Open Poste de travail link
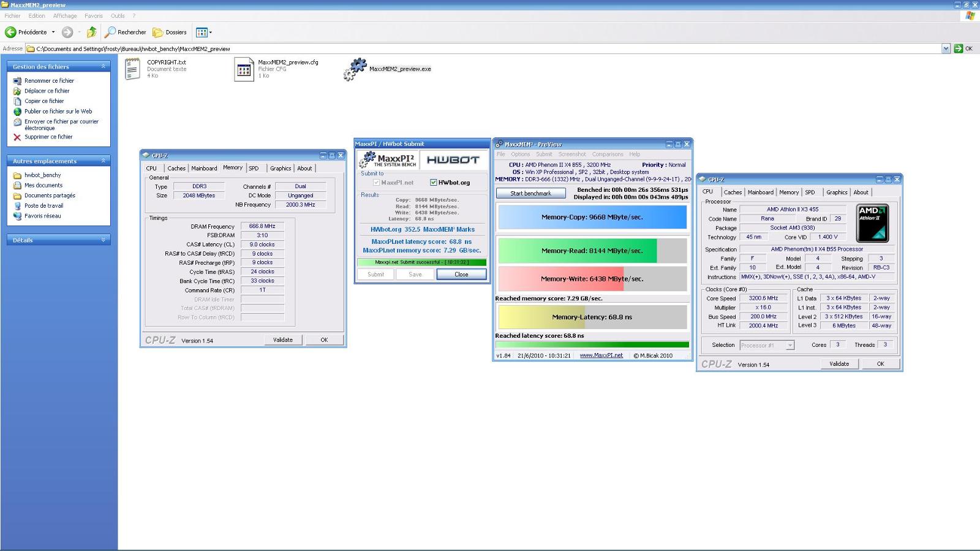This screenshot has width=980, height=551. [x=43, y=206]
